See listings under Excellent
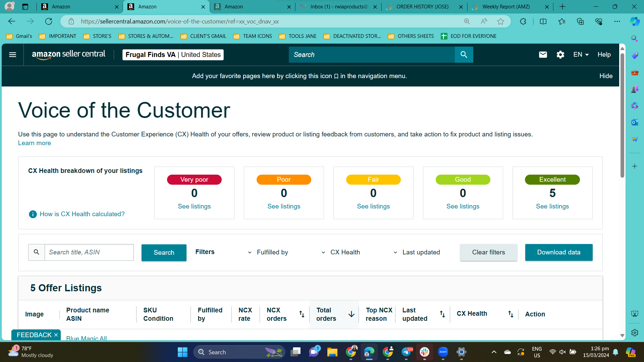The height and width of the screenshot is (362, 644). 552,206
